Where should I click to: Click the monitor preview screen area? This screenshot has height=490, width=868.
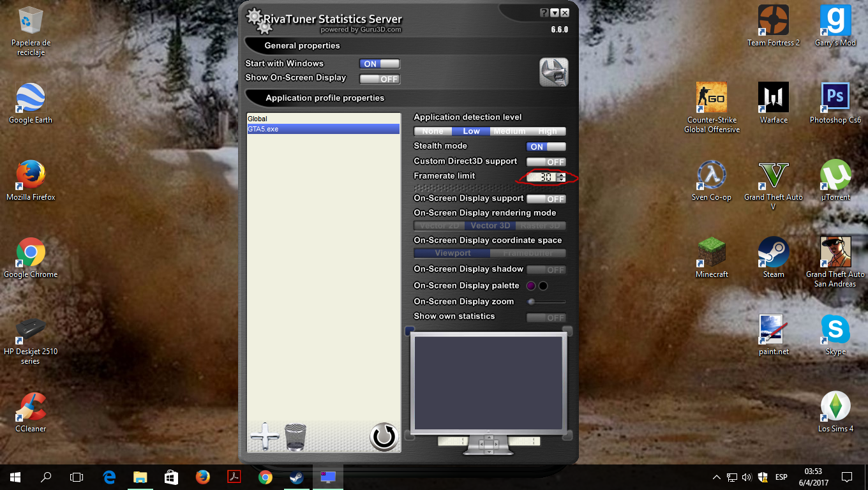[x=488, y=383]
